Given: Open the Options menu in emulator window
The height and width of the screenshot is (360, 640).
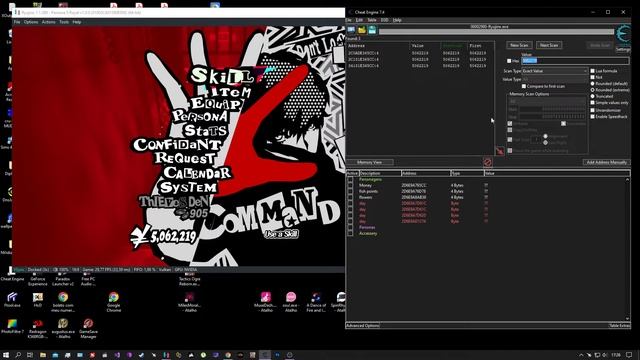Looking at the screenshot, I should pos(31,22).
